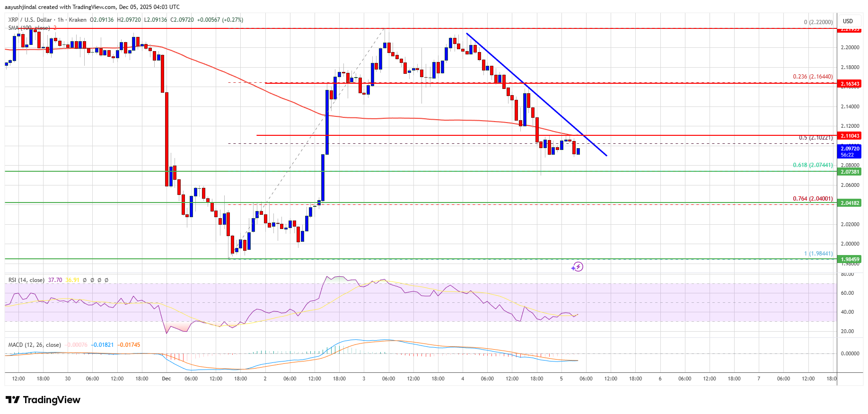Open the RSI (14, close) indicator legend
Image resolution: width=868 pixels, height=414 pixels.
pos(26,280)
